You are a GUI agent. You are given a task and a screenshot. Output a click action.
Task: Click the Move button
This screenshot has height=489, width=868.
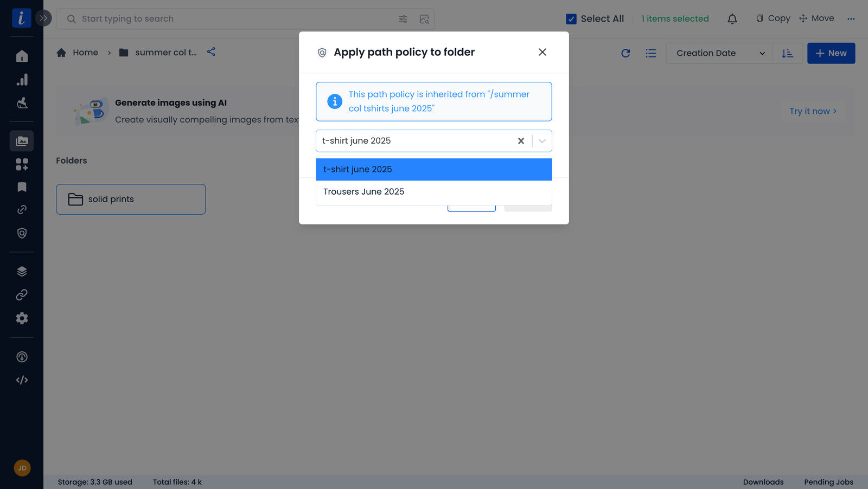(816, 18)
